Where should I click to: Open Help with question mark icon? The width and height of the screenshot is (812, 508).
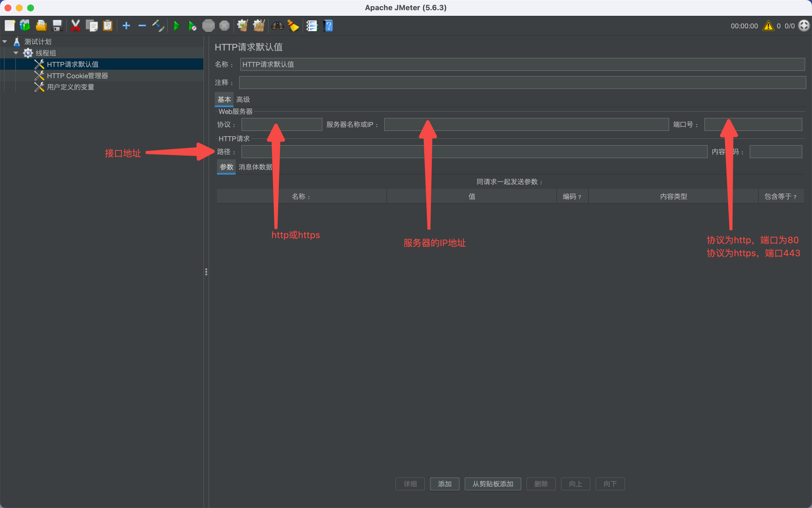click(x=328, y=26)
